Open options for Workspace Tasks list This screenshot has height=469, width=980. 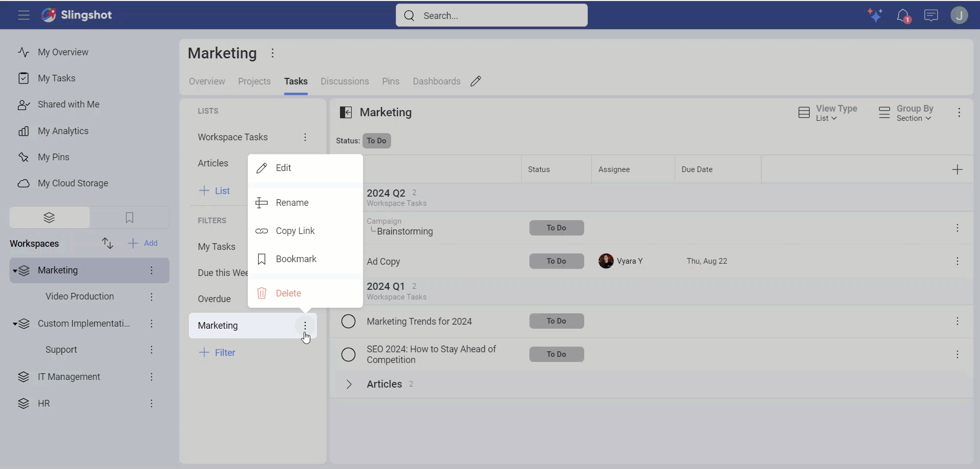coord(305,137)
